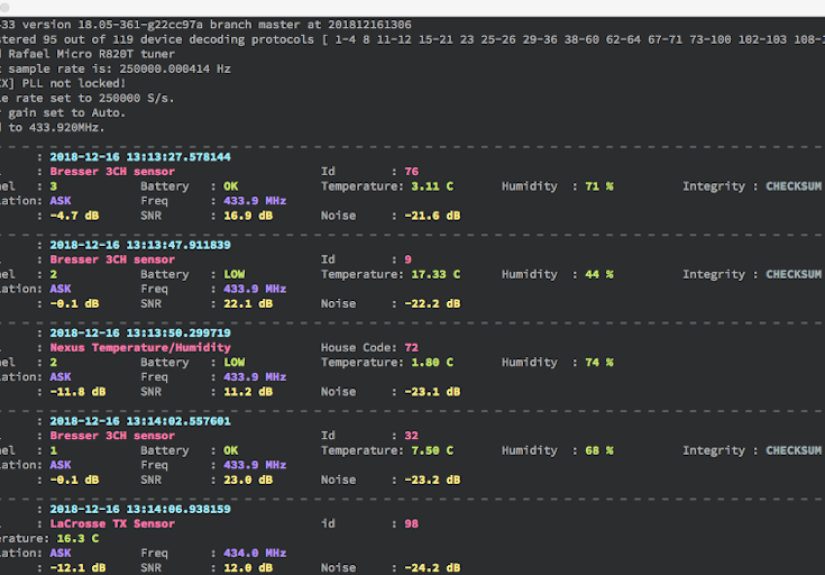Image resolution: width=825 pixels, height=575 pixels.
Task: Click Bresser 3CH sensor with Id 32
Action: 112,436
